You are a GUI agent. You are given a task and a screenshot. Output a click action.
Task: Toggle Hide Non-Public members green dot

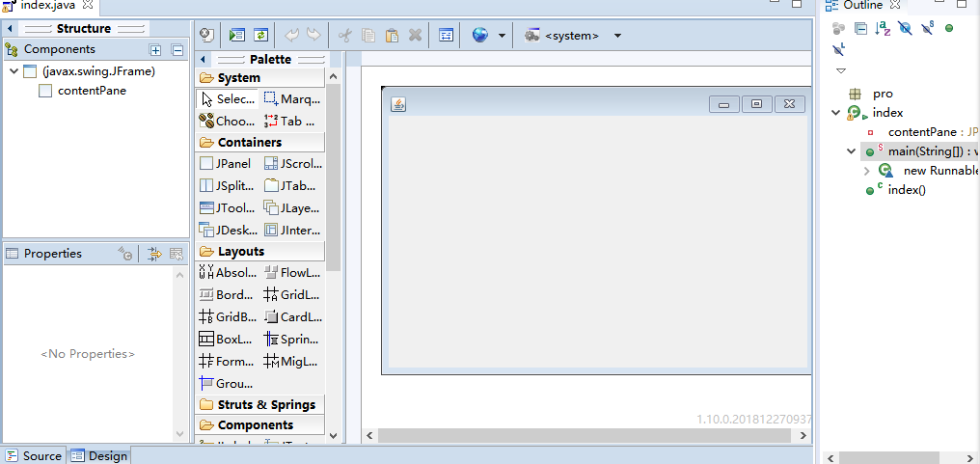pyautogui.click(x=949, y=28)
